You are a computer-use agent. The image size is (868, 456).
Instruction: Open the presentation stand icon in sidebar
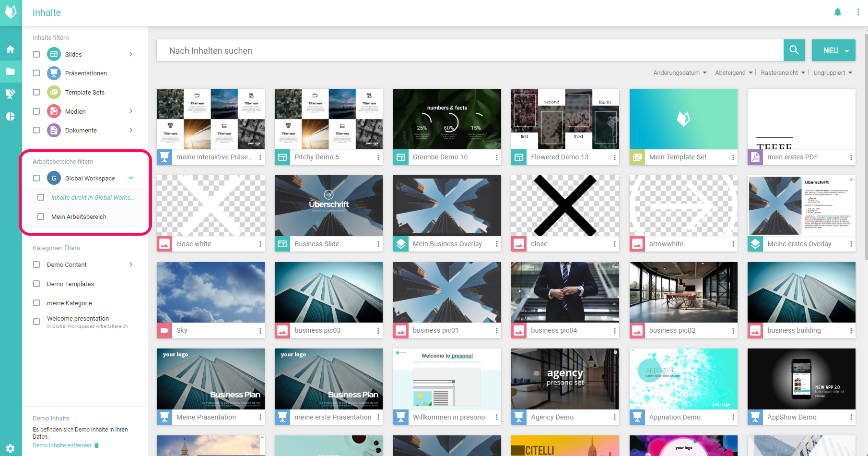10,94
